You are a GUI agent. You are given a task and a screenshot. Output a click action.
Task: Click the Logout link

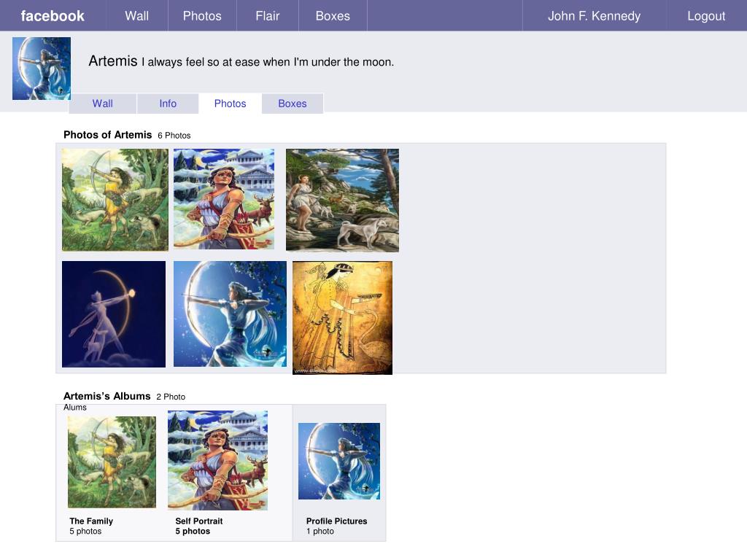point(706,16)
